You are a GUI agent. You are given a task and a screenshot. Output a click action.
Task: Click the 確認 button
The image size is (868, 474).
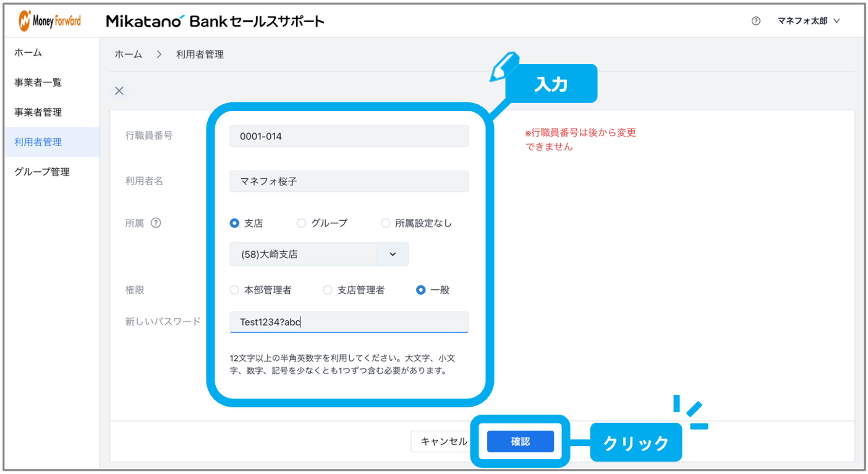[x=520, y=441]
